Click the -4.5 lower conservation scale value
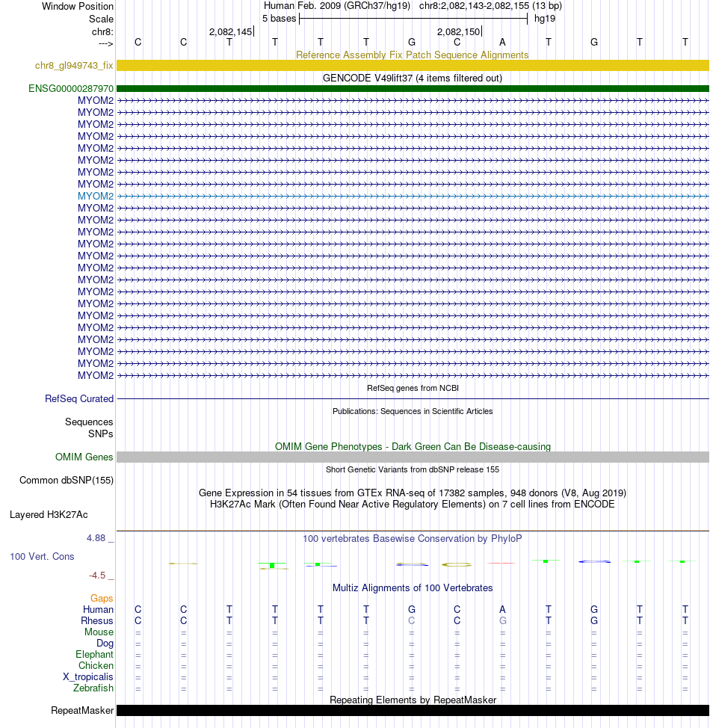The image size is (710, 728). click(97, 576)
